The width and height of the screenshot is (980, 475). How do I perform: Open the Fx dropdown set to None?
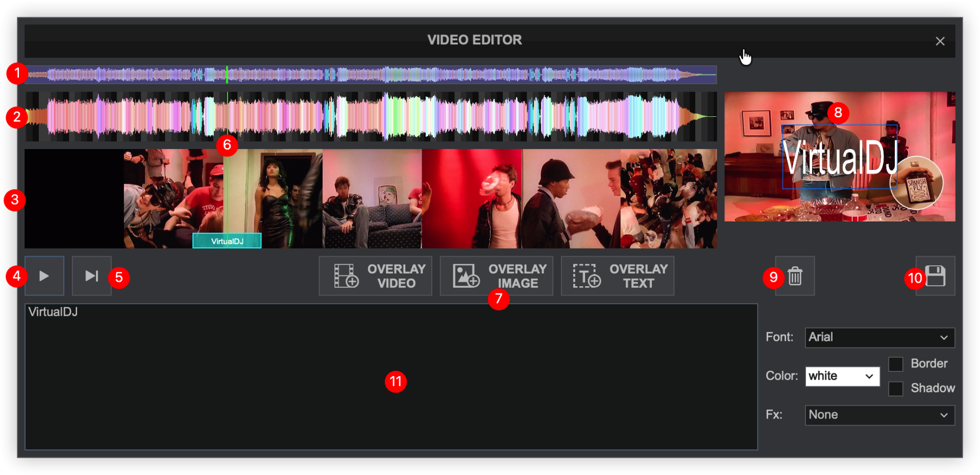click(x=879, y=415)
